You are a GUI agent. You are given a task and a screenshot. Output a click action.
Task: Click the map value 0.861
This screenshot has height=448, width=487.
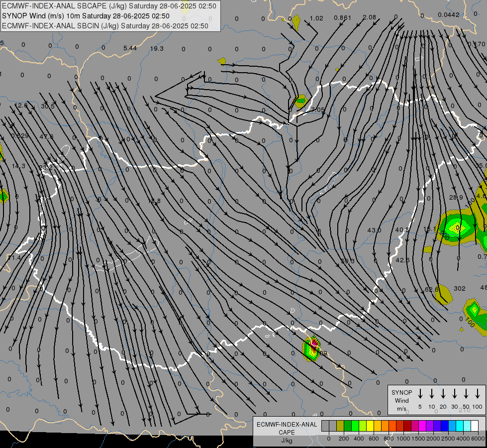[342, 18]
